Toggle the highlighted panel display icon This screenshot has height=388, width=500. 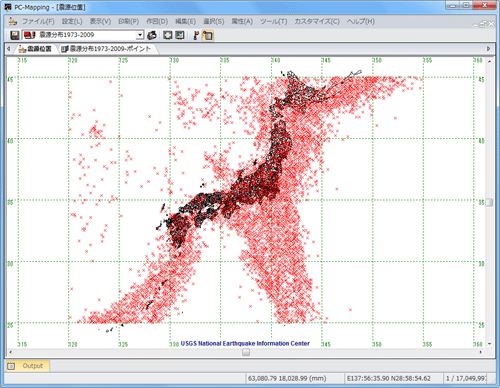[208, 35]
